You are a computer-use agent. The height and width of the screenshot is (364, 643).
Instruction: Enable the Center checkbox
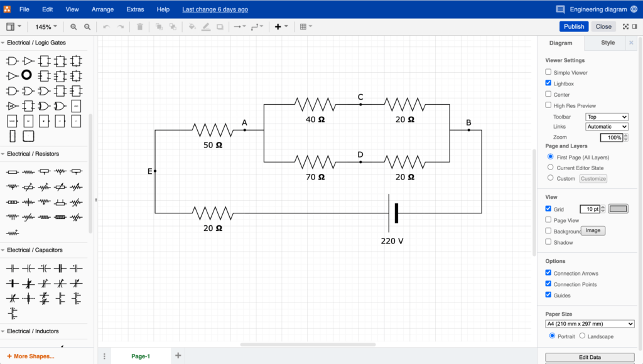(x=548, y=94)
